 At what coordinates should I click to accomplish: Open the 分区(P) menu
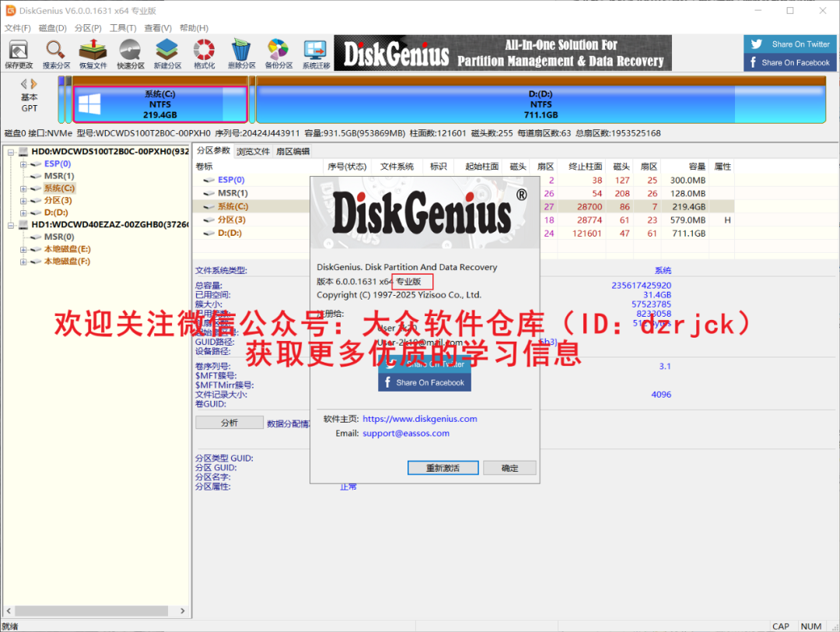(x=88, y=28)
